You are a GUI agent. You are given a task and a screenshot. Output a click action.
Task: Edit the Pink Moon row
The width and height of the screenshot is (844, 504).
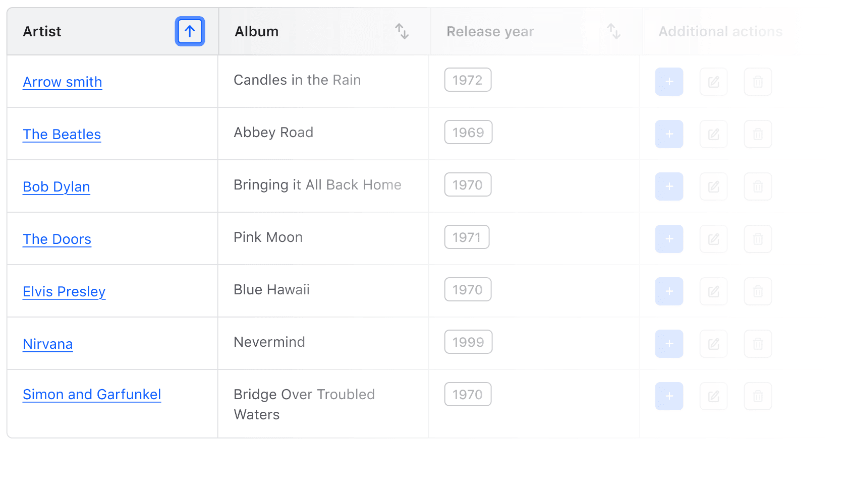coord(713,239)
